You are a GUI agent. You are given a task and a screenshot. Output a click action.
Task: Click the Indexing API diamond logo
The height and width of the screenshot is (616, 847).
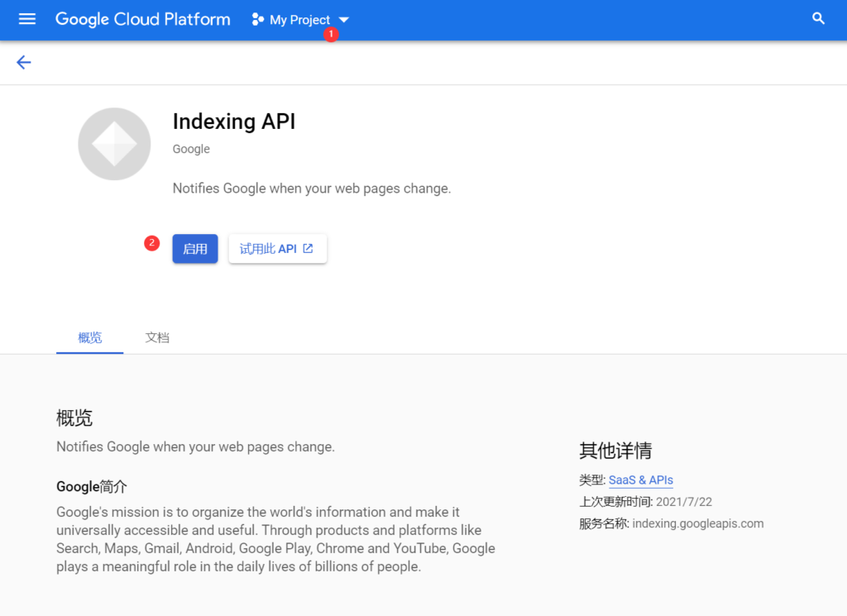pyautogui.click(x=114, y=143)
